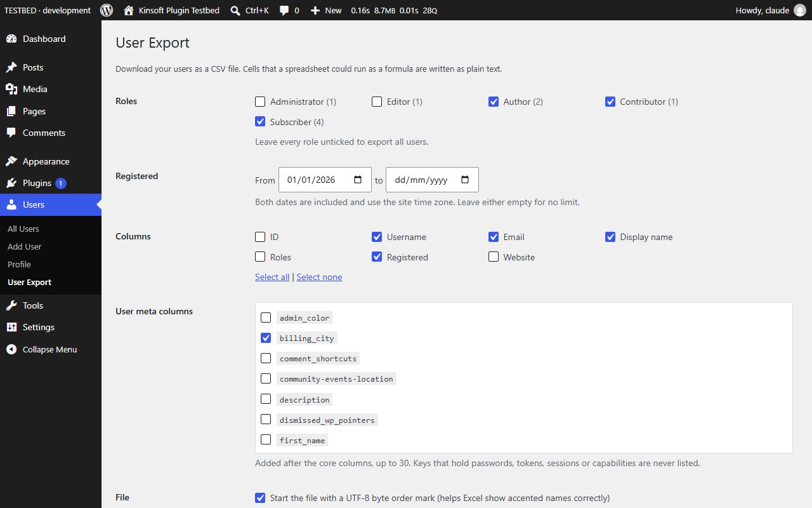Click the TESTBED · development label
Screen dimensions: 812x508
[x=48, y=10]
